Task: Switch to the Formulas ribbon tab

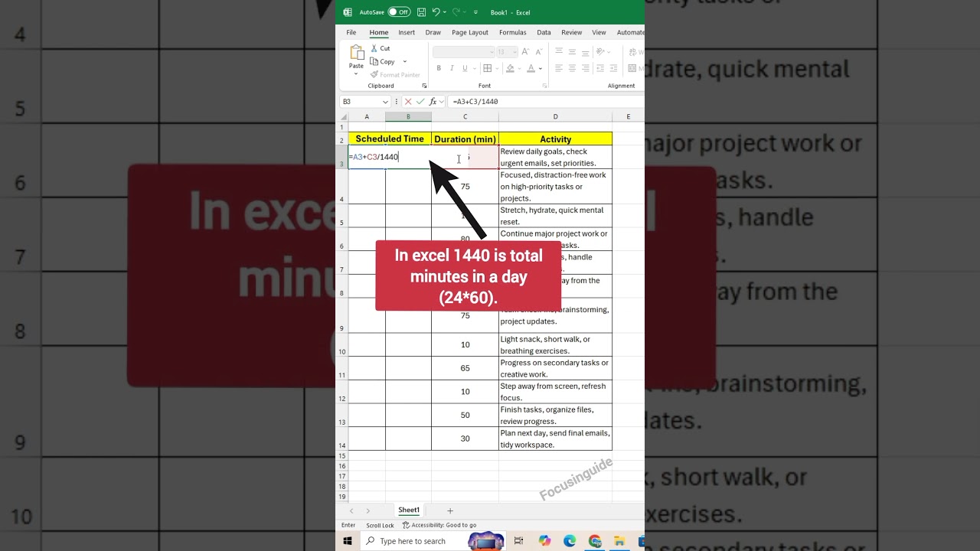Action: (x=513, y=32)
